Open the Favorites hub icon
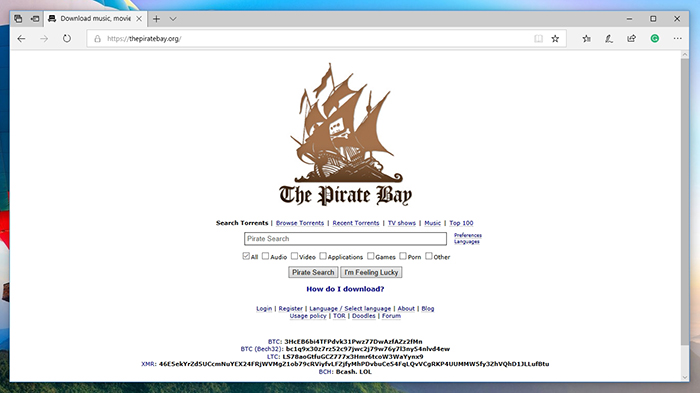Image resolution: width=700 pixels, height=393 pixels. [587, 39]
